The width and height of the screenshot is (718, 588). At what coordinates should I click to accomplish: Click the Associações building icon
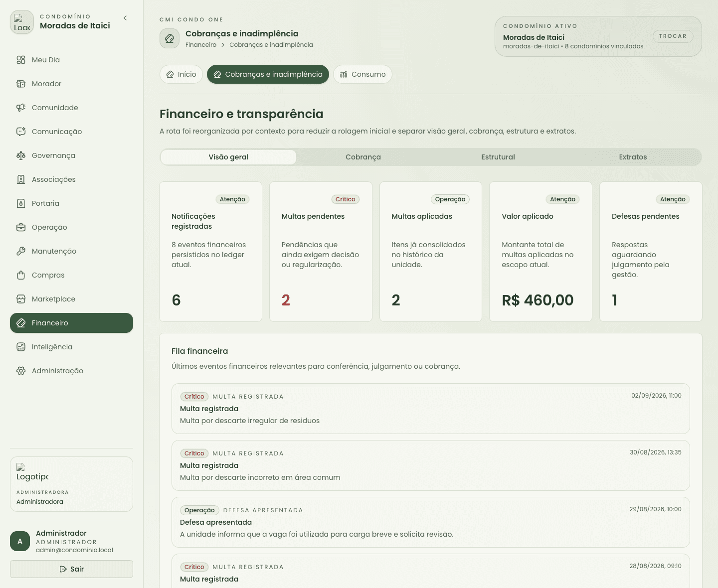(x=21, y=179)
